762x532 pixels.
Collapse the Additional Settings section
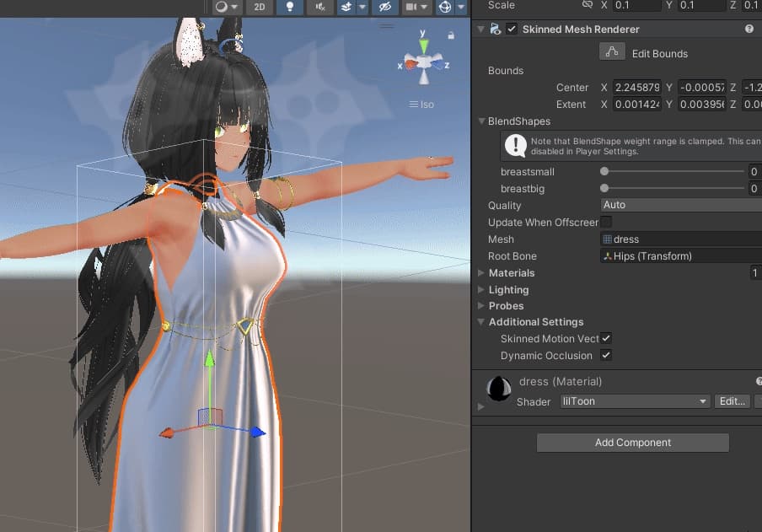tap(481, 322)
